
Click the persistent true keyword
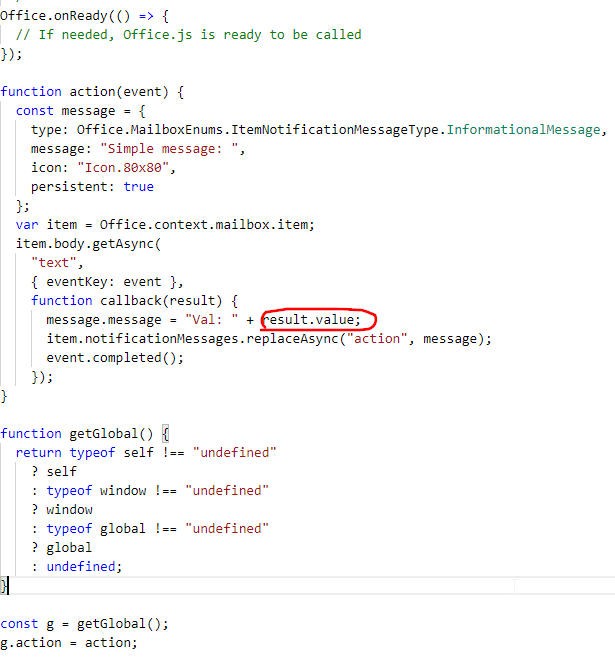(x=138, y=187)
